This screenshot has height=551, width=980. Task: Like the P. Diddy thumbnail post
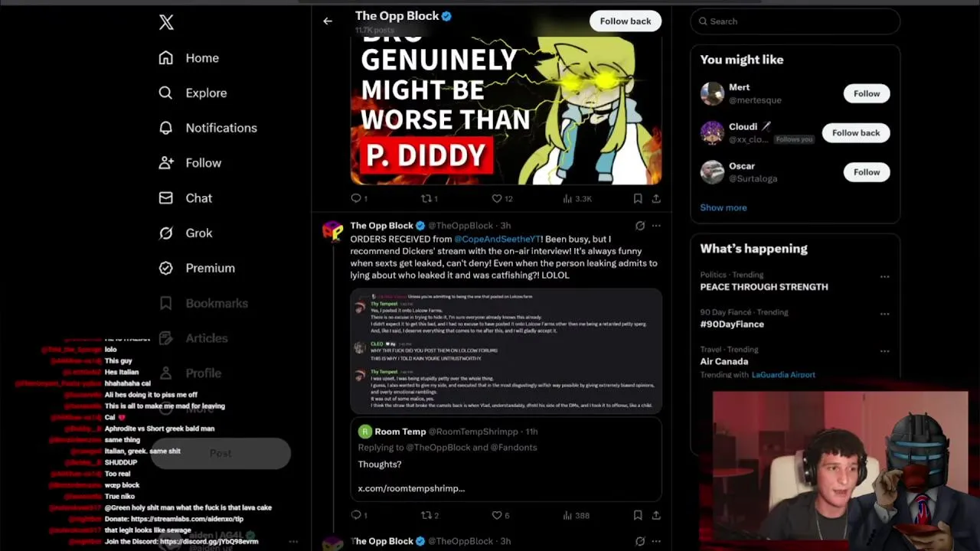tap(502, 198)
